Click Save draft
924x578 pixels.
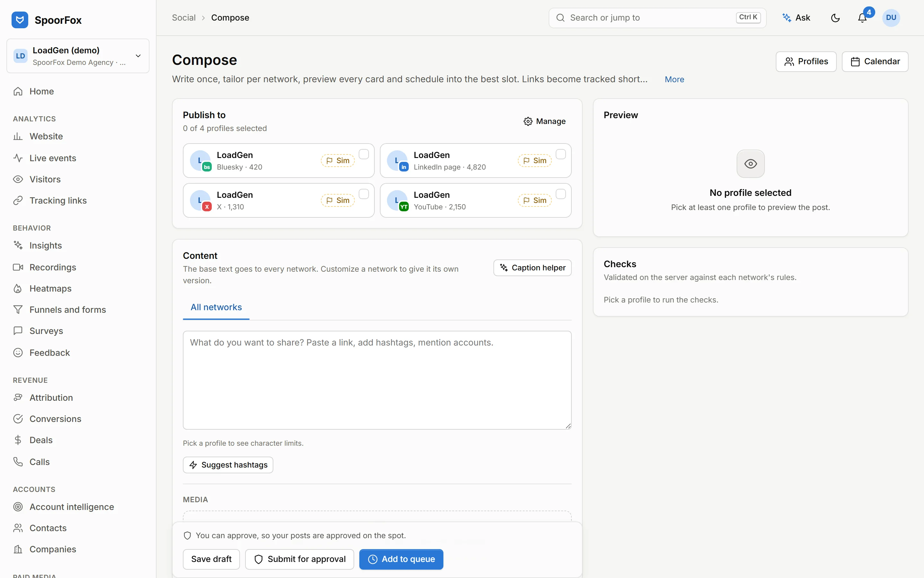tap(211, 559)
